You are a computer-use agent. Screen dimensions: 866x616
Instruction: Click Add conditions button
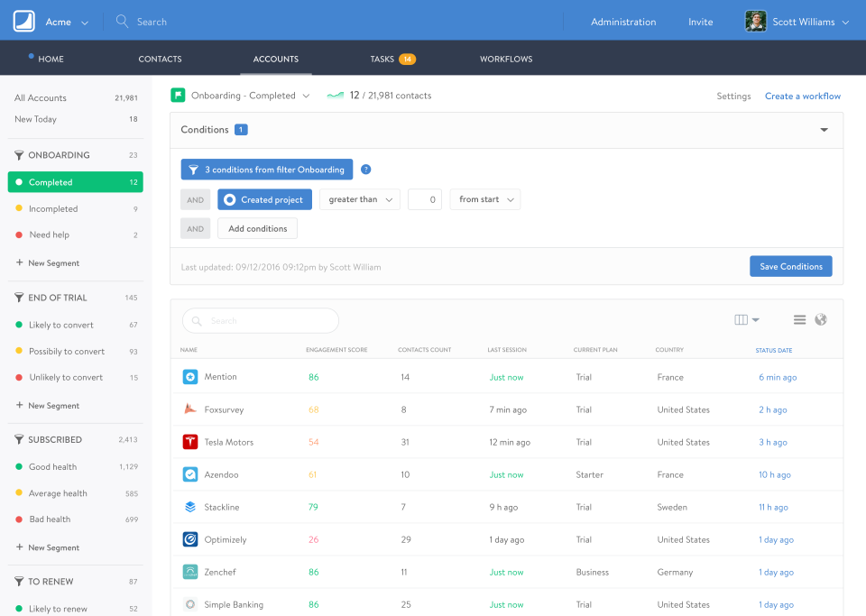coord(257,228)
